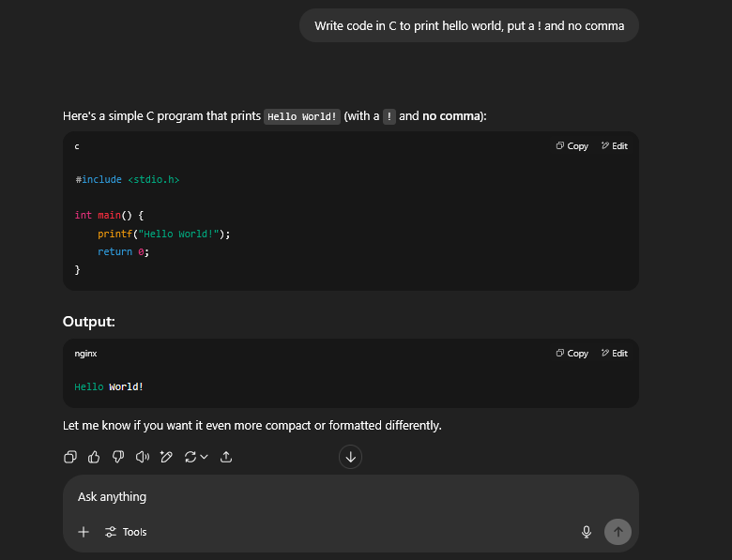Image resolution: width=732 pixels, height=560 pixels.
Task: Give the response a thumbs down
Action: pos(118,457)
